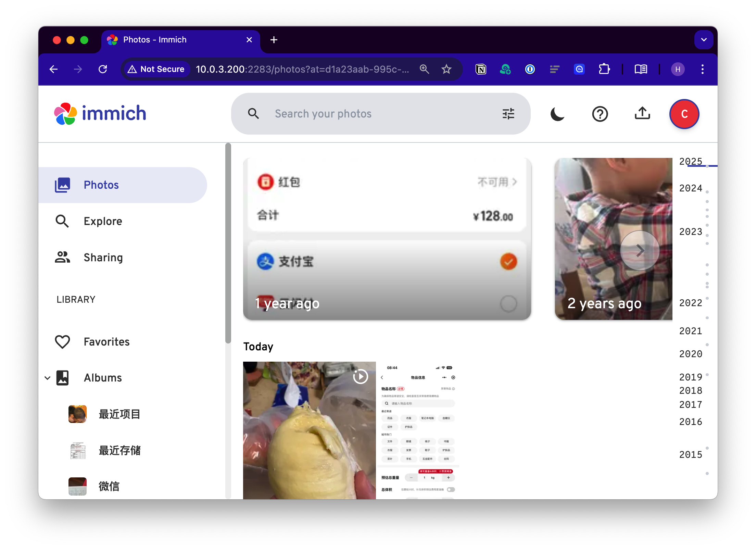Open user account avatar C
The width and height of the screenshot is (756, 550).
[684, 114]
